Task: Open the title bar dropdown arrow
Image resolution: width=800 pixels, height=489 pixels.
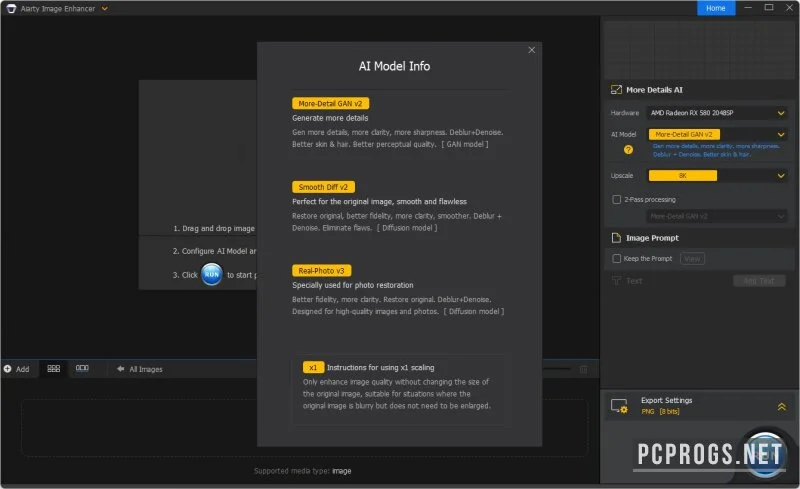Action: pyautogui.click(x=105, y=8)
